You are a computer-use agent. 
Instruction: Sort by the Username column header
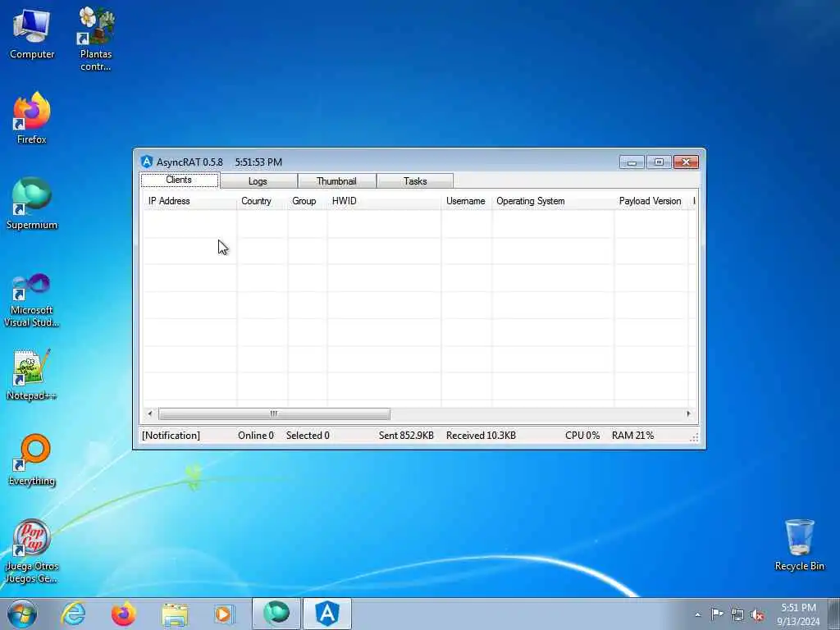point(467,201)
